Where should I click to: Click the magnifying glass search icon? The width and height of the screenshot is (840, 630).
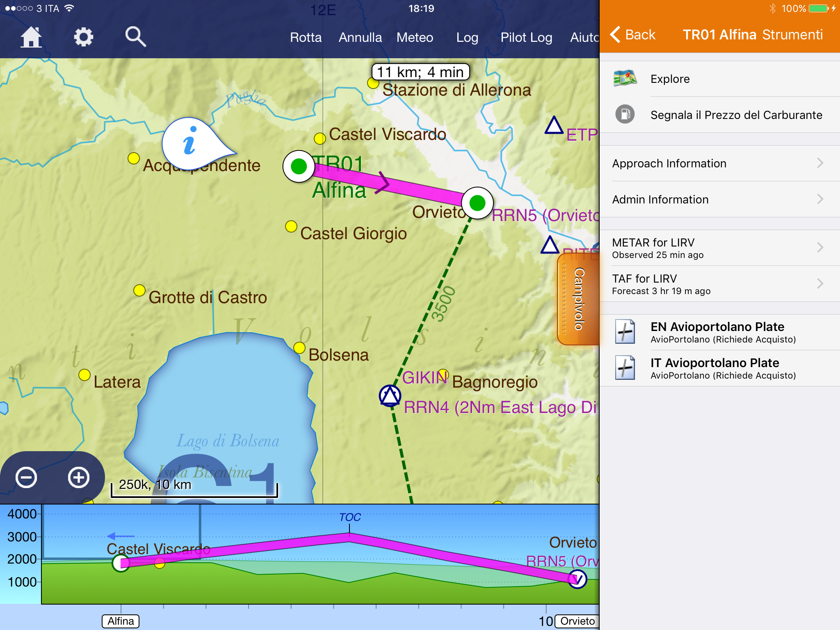click(135, 37)
